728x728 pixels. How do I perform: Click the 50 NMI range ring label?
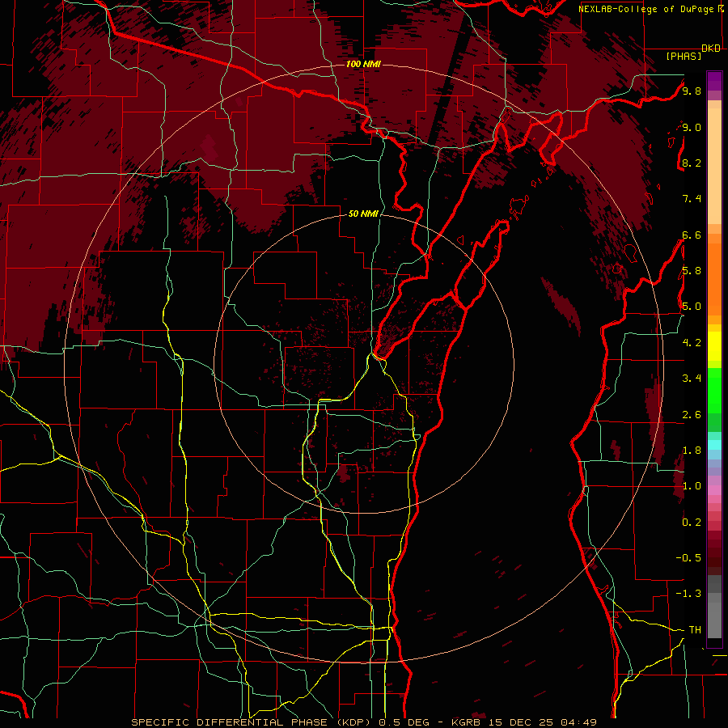click(363, 214)
